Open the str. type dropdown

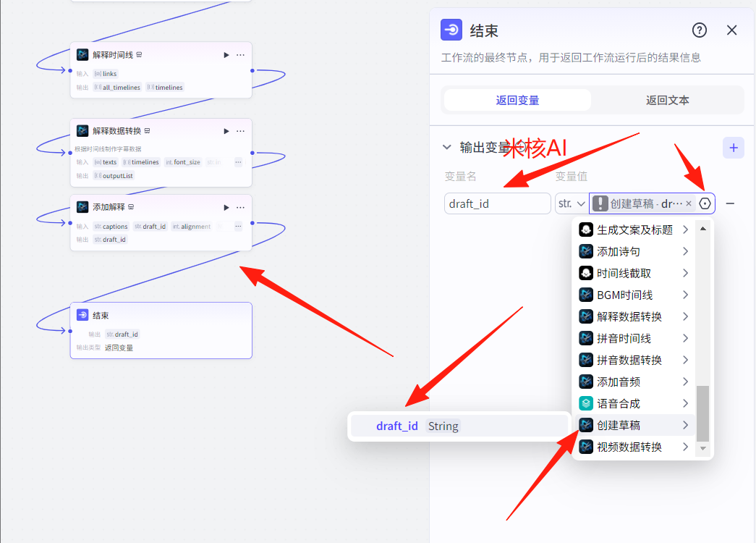click(572, 203)
